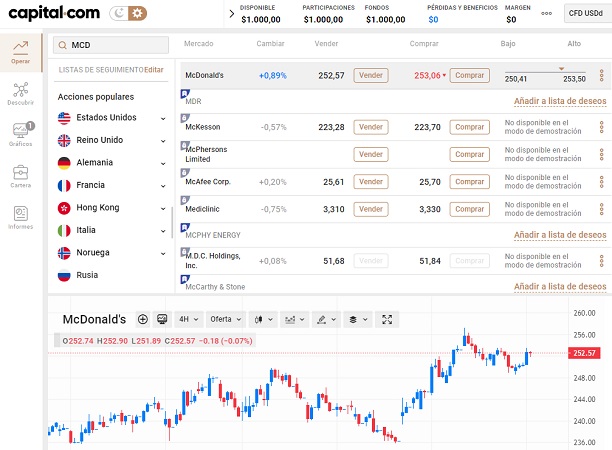Click the Bajo column header
The height and width of the screenshot is (450, 612).
pyautogui.click(x=508, y=44)
